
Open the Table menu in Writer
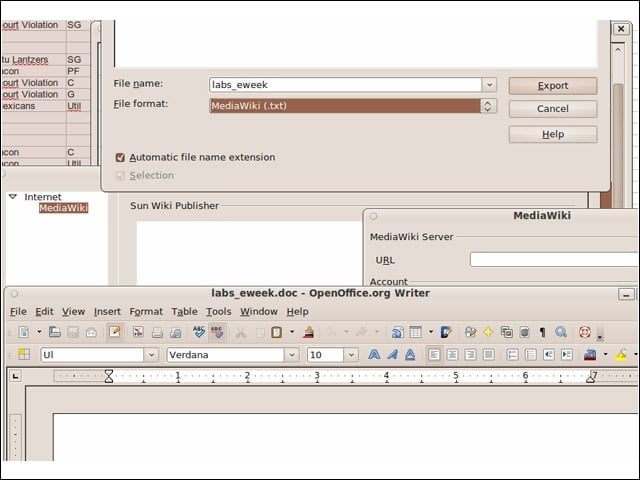click(x=184, y=312)
